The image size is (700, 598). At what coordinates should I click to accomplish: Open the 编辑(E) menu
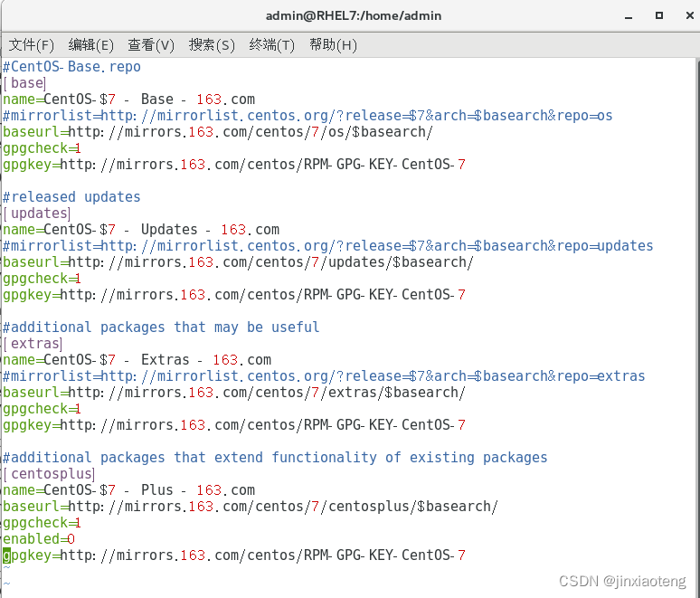(x=91, y=45)
